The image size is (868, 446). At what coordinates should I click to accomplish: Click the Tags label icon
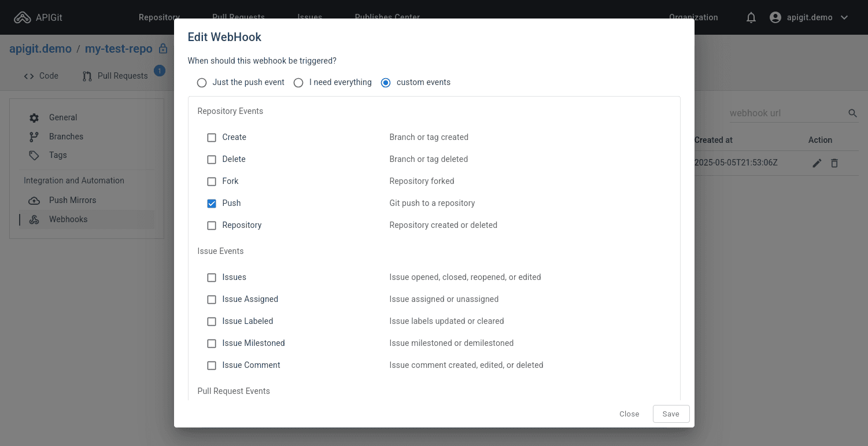[34, 155]
